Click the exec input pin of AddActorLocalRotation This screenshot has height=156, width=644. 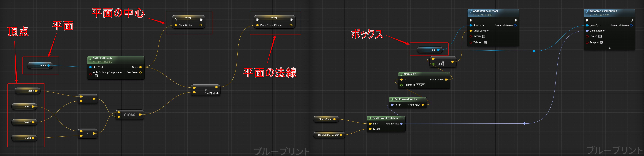587,20
